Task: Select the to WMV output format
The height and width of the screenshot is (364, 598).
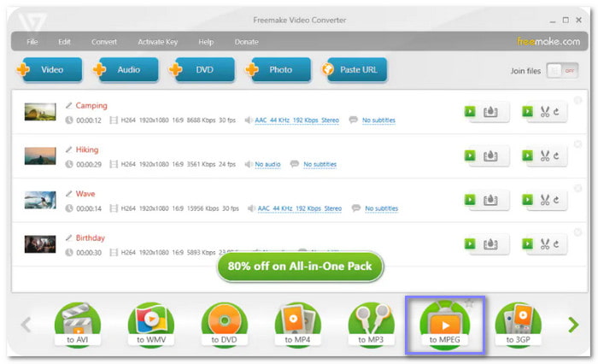Action: pyautogui.click(x=151, y=324)
